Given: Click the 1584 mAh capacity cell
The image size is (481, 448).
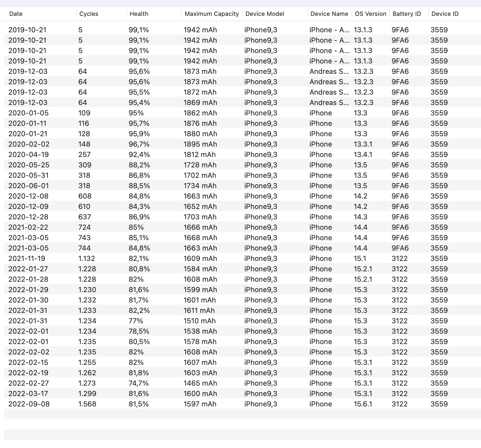Looking at the screenshot, I should pos(200,269).
